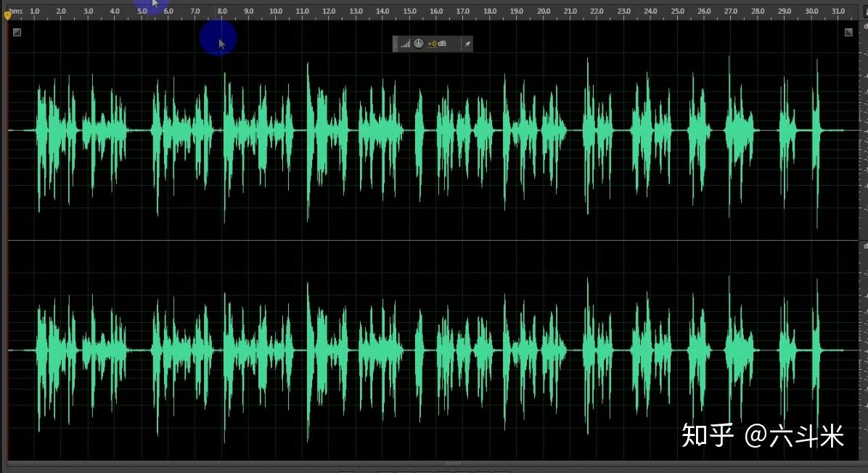Image resolution: width=868 pixels, height=473 pixels.
Task: Click the fade-out handle at waveform top right
Action: (x=848, y=33)
